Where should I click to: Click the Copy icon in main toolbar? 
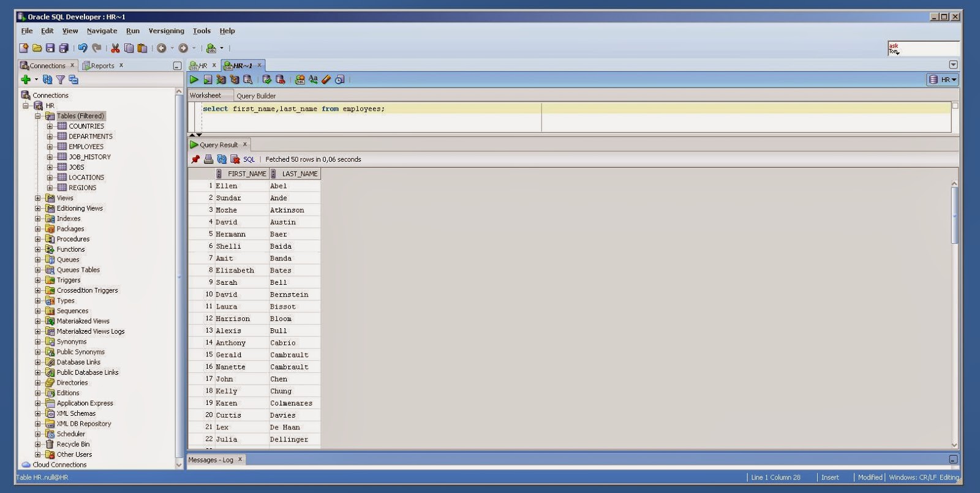coord(129,48)
